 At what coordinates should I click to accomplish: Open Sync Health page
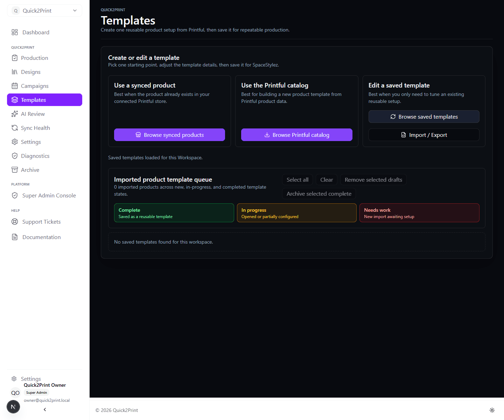point(44,128)
